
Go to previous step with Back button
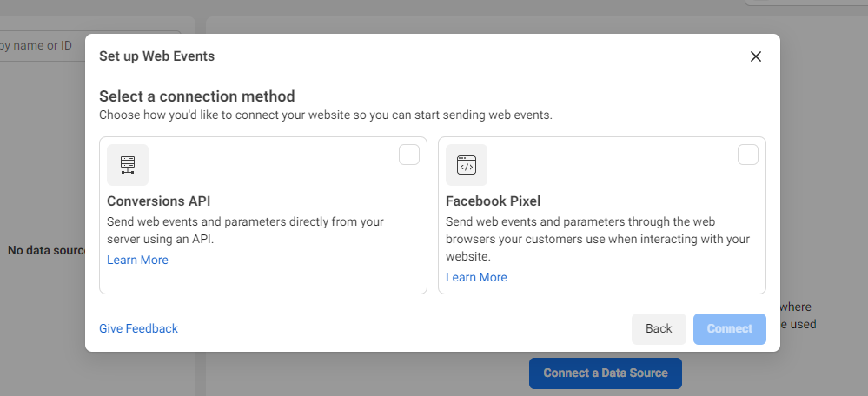(x=659, y=328)
